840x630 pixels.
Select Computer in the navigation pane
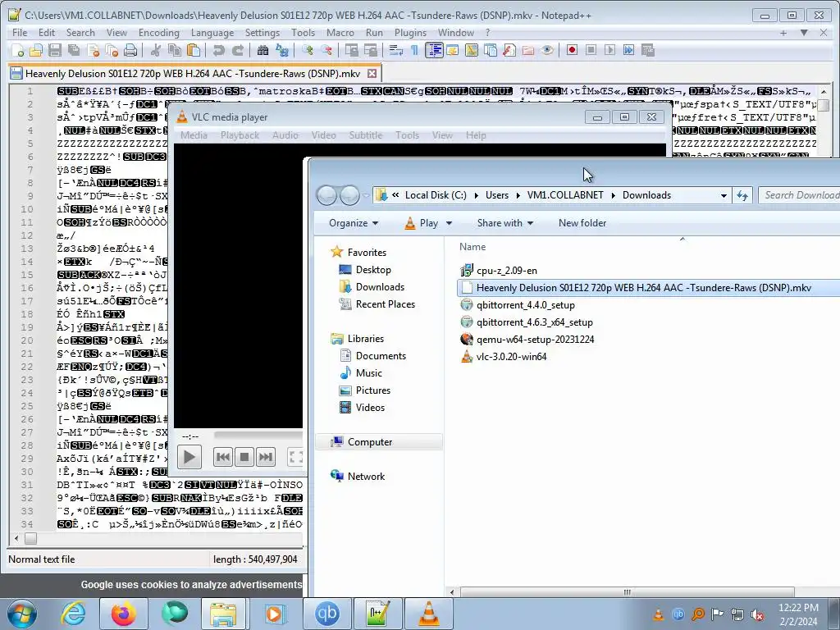(x=370, y=442)
